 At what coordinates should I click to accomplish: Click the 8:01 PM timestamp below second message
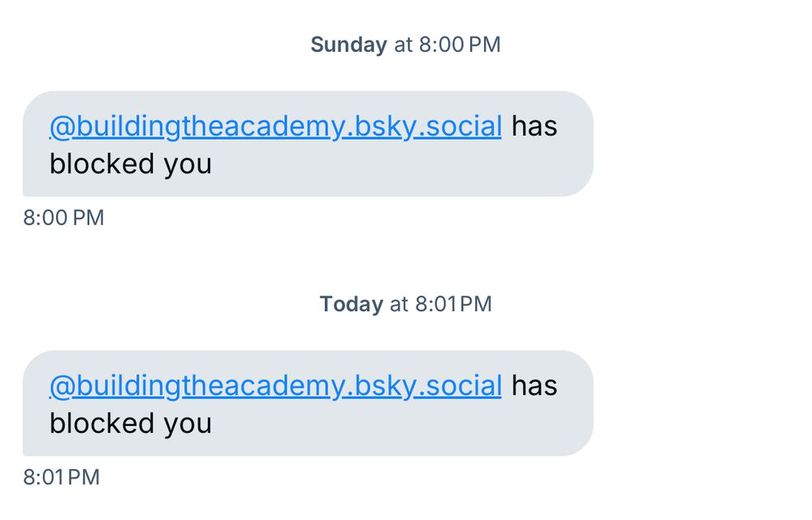click(59, 478)
